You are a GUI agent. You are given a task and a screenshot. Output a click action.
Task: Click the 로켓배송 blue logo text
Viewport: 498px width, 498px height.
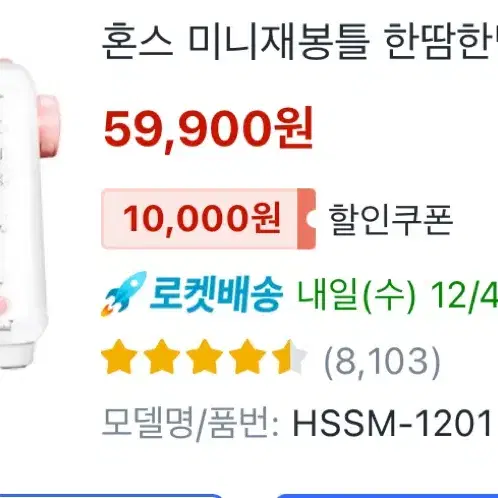click(x=216, y=295)
